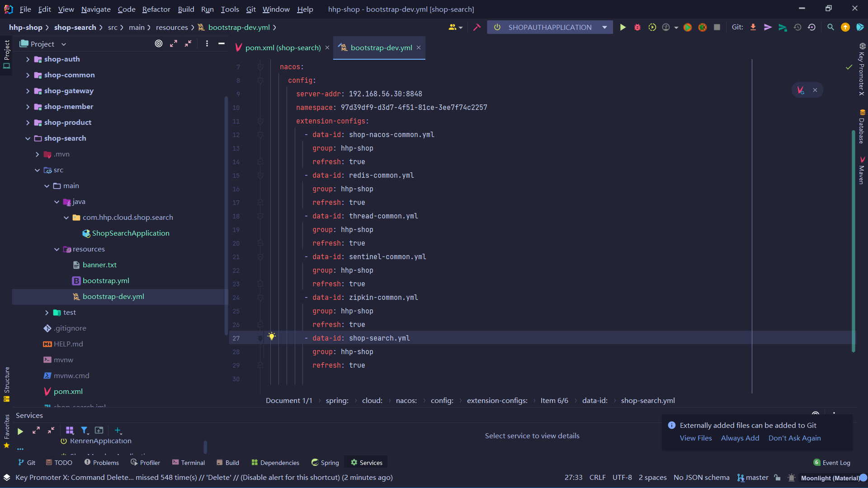Open the Refactor menu
868x488 pixels.
156,9
